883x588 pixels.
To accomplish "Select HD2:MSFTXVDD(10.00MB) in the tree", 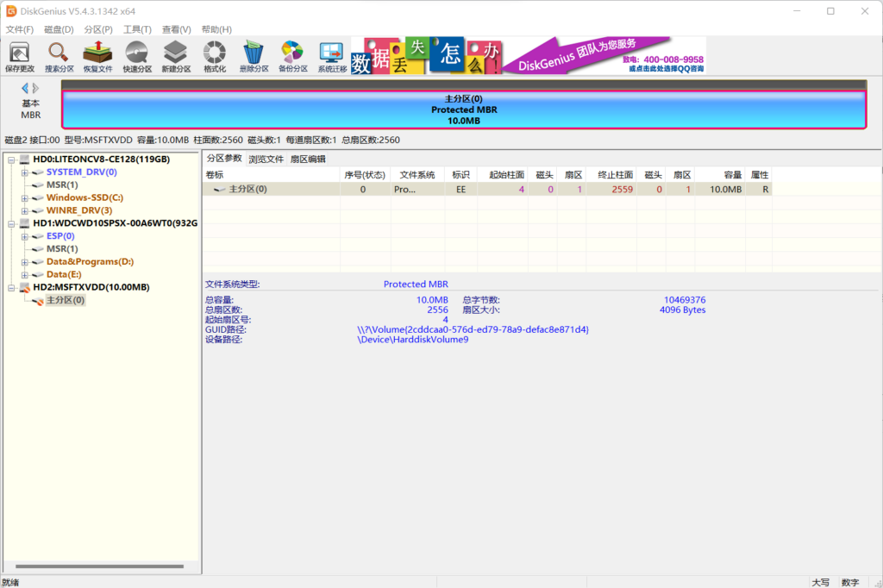I will (91, 287).
